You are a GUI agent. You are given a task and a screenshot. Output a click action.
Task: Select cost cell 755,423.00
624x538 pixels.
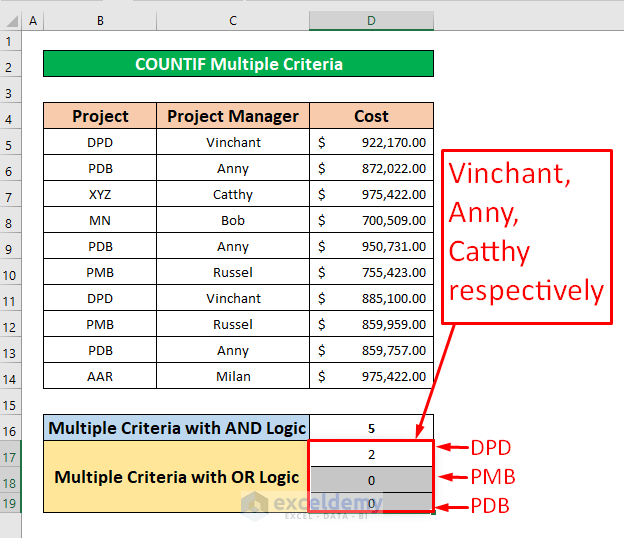click(x=371, y=272)
